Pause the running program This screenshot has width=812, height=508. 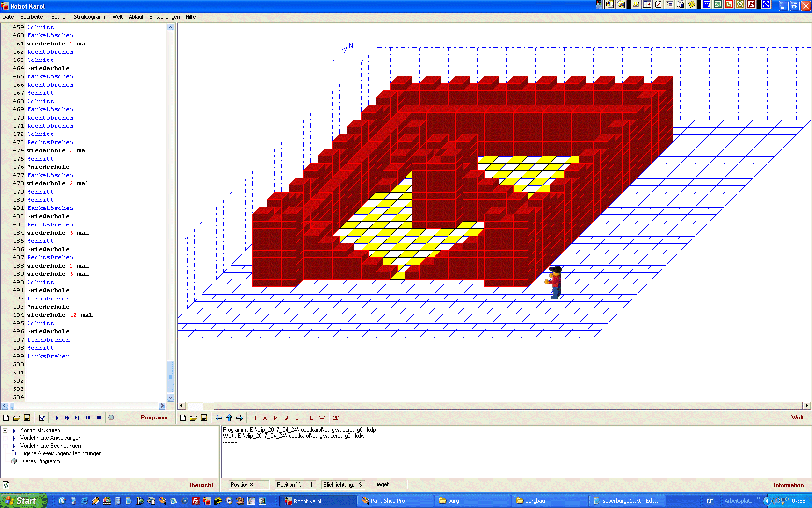(88, 418)
